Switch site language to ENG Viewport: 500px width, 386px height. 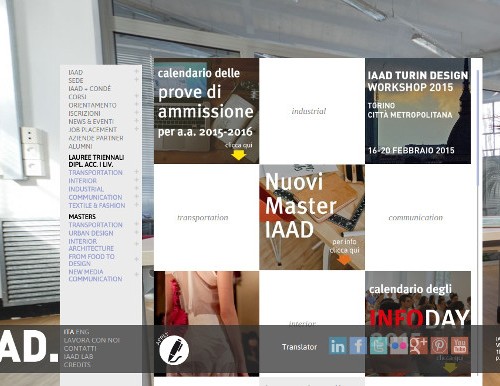82,332
